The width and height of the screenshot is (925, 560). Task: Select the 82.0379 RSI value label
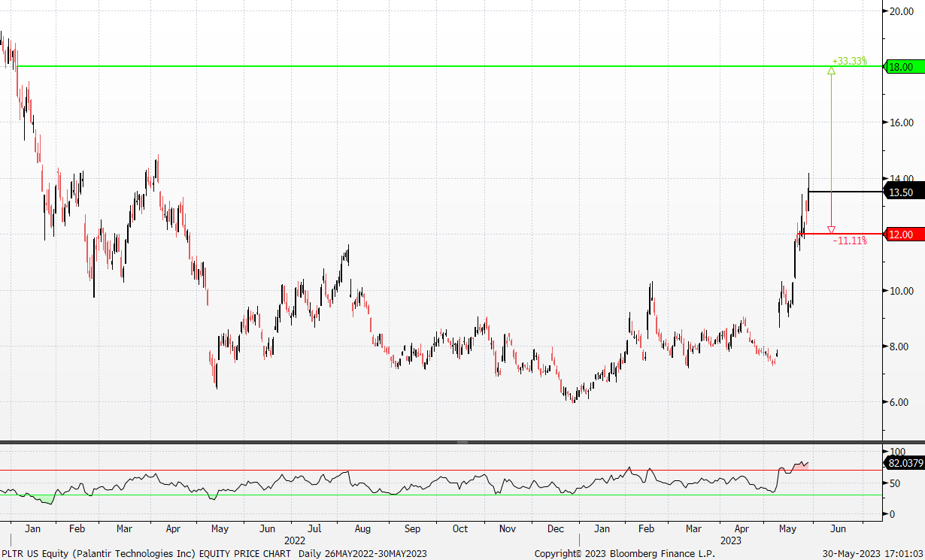coord(905,463)
